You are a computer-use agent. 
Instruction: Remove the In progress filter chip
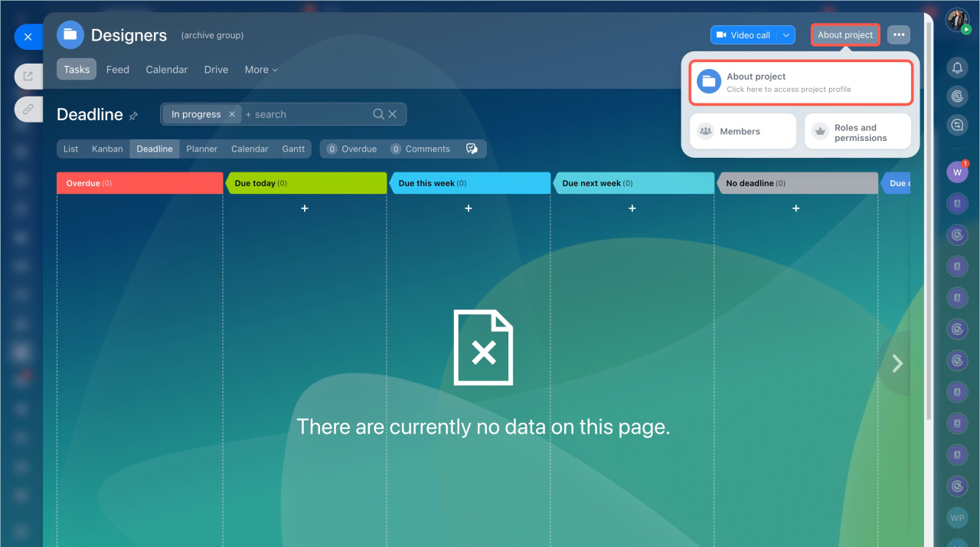(232, 114)
